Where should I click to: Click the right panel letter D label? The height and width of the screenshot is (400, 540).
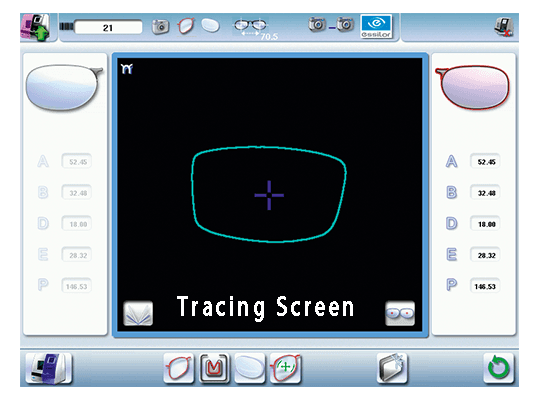click(x=451, y=223)
